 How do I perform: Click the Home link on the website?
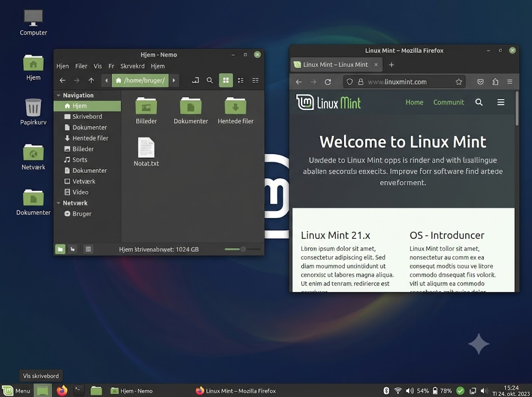tap(414, 102)
